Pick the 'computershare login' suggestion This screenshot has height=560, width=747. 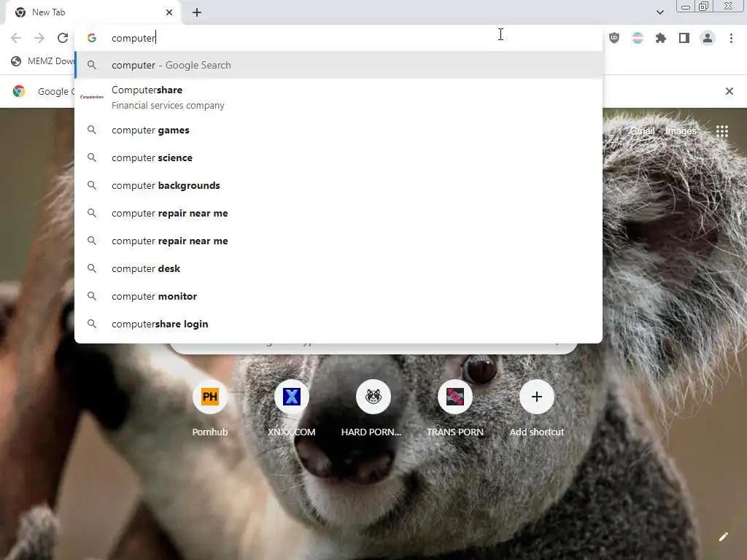click(x=338, y=324)
